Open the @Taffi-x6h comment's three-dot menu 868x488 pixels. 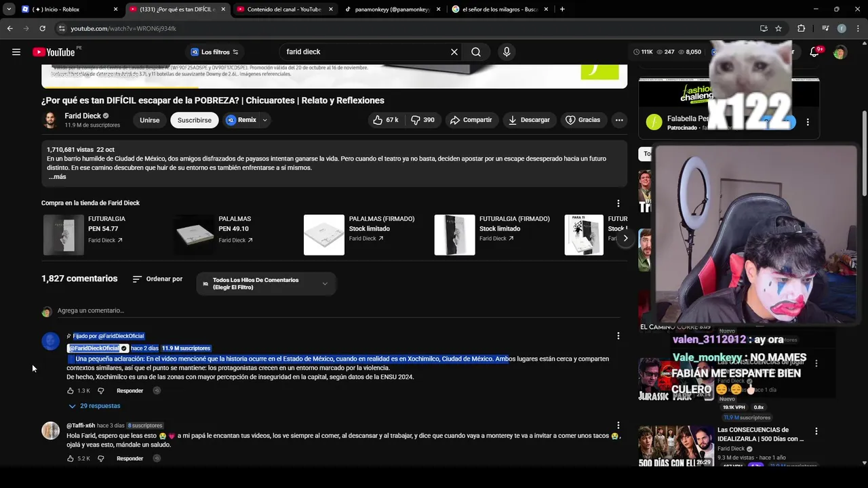(618, 426)
